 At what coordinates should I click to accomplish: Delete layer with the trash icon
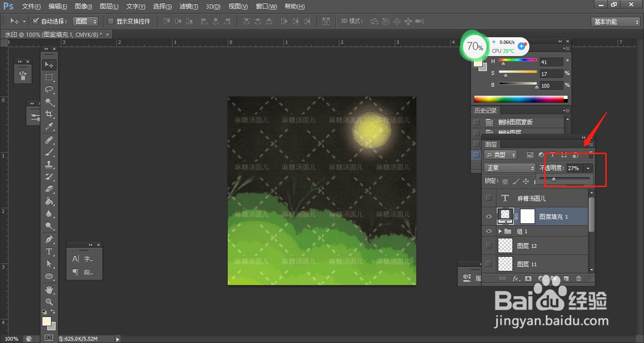click(x=579, y=278)
